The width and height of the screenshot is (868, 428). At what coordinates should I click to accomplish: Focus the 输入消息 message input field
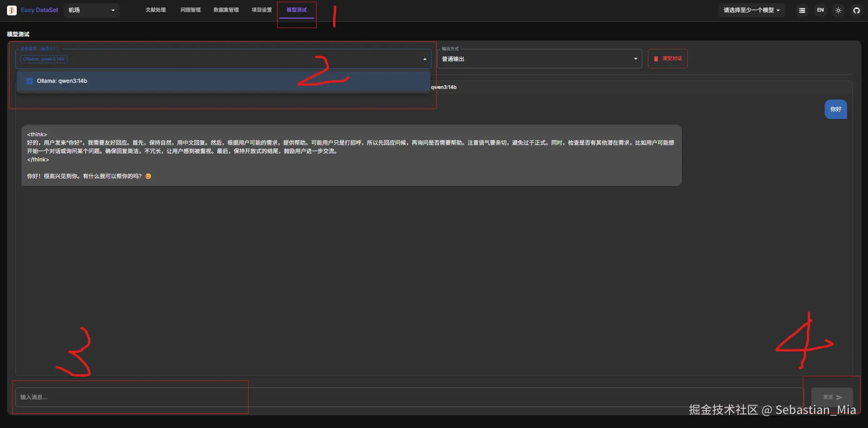[x=410, y=397]
